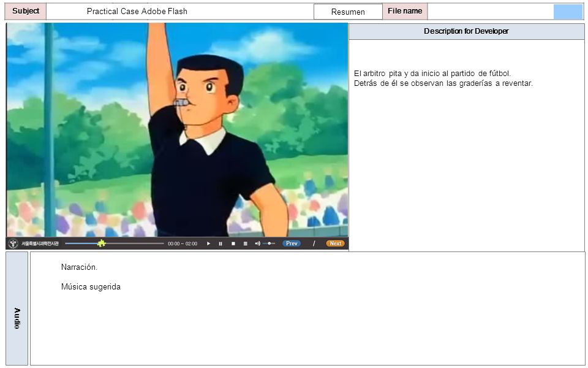Click the vertical Audio label
Screen dimensions: 588x368
click(x=17, y=318)
